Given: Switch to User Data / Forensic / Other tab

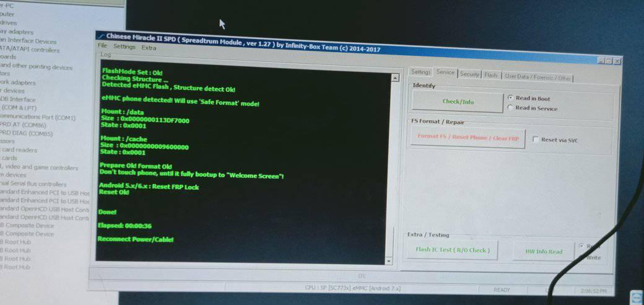Looking at the screenshot, I should click(x=537, y=77).
